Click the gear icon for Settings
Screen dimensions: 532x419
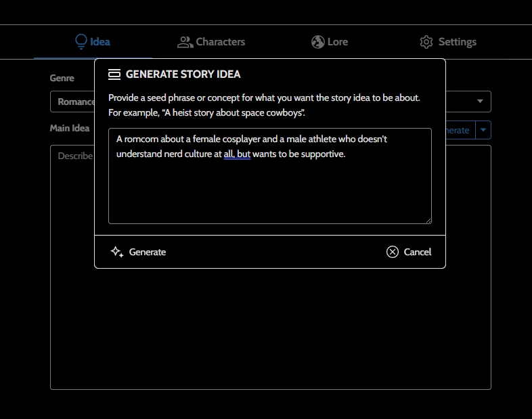tap(426, 42)
